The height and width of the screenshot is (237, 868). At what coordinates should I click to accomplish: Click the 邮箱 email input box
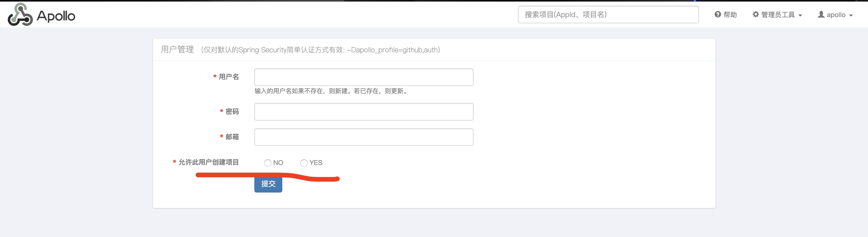[x=364, y=137]
